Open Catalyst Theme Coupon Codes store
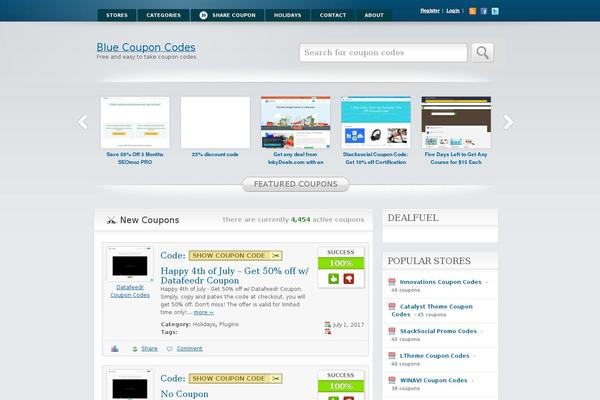Screen dimensions: 600x400 [x=432, y=310]
